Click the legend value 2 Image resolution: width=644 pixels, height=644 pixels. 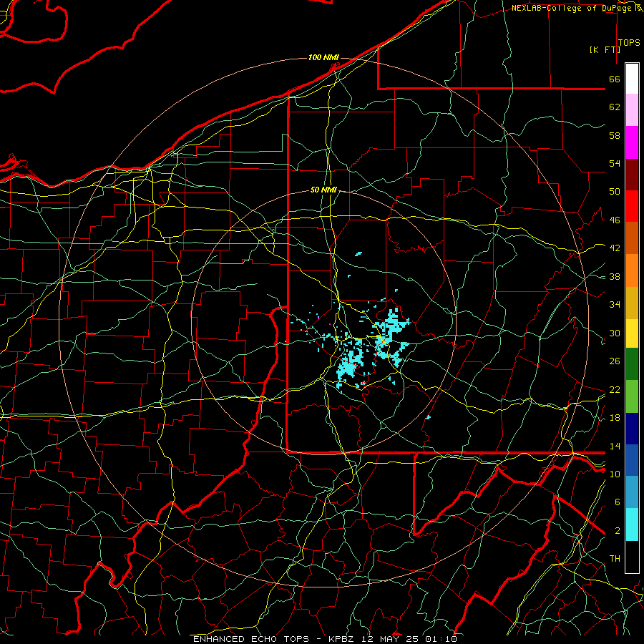point(618,531)
